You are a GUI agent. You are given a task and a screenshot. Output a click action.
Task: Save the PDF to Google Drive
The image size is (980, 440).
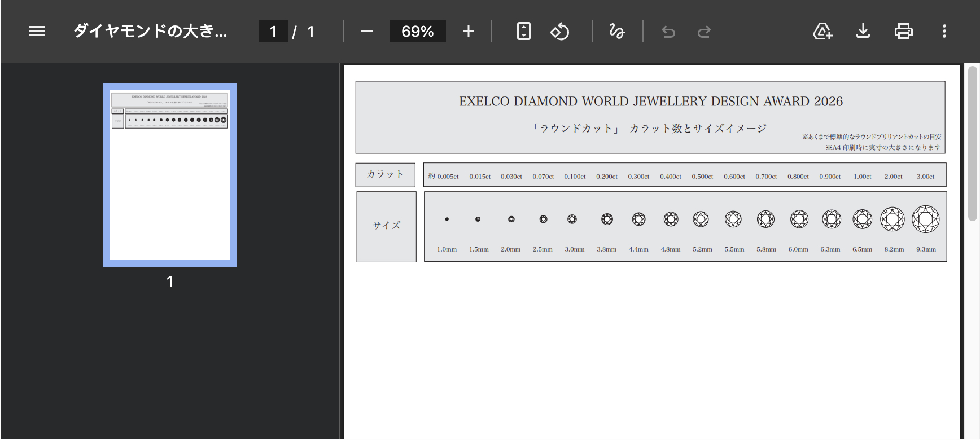[x=823, y=31]
